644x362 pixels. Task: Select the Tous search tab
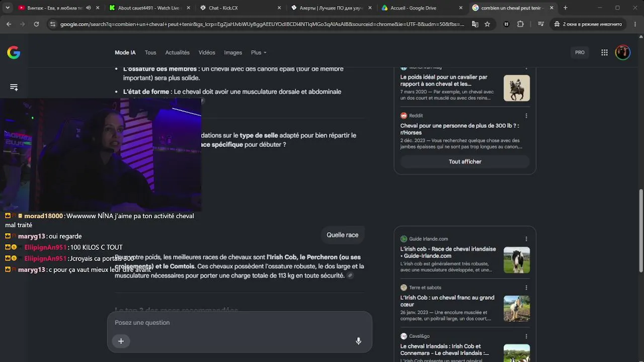(x=150, y=52)
